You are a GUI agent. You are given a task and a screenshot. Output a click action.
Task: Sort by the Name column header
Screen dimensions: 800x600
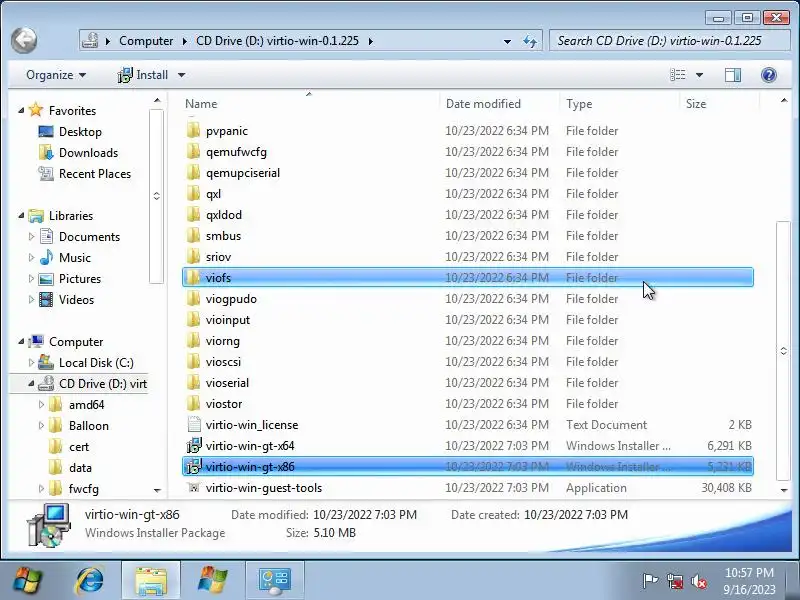pos(201,104)
